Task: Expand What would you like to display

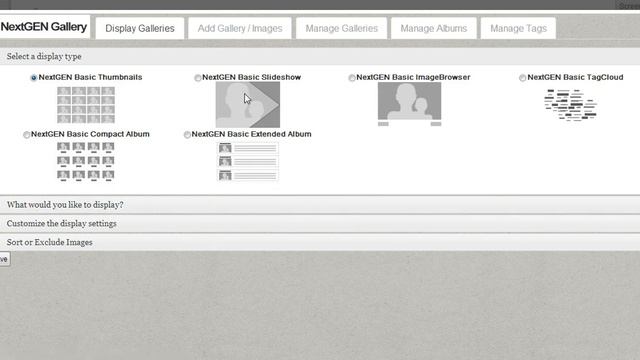Action: pos(320,205)
